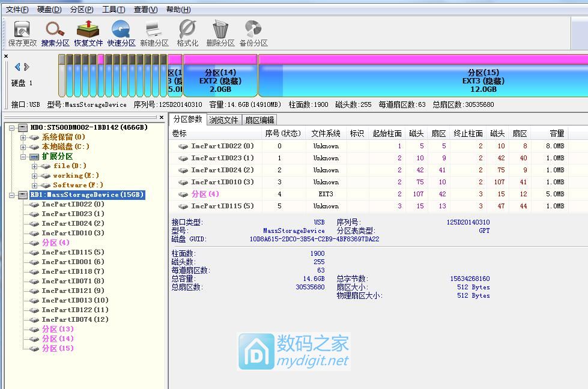Close the disk map panel with the X
This screenshot has width=588, height=389.
point(6,56)
